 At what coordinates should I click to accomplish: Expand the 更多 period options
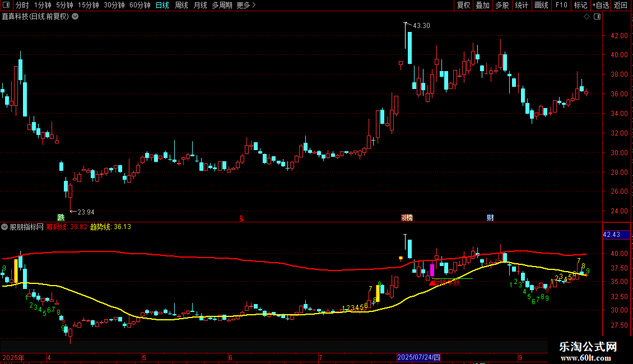point(246,5)
